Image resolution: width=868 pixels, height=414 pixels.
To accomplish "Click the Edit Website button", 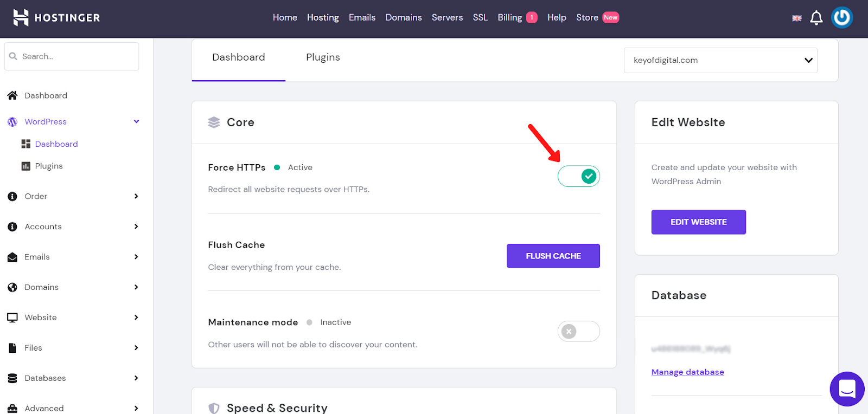I will (x=699, y=222).
